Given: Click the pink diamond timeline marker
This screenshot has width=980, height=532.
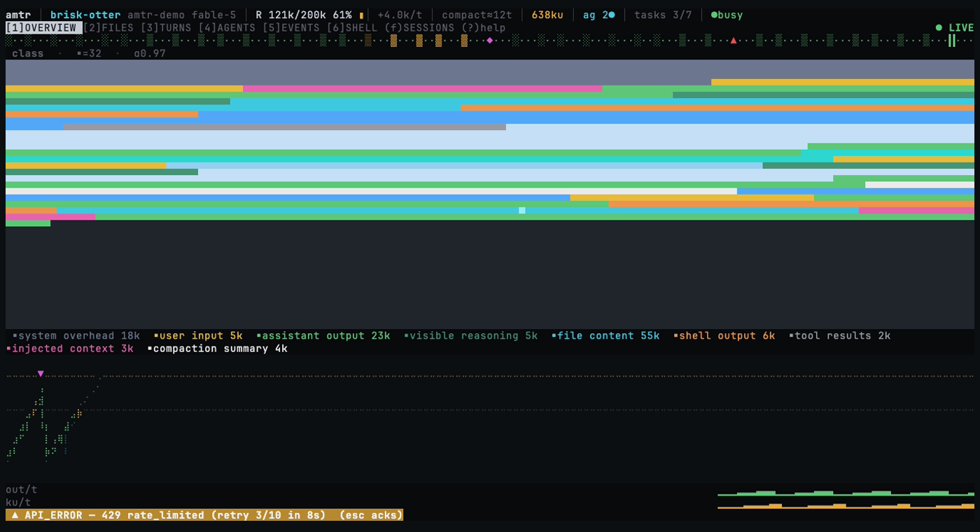Looking at the screenshot, I should pos(489,41).
